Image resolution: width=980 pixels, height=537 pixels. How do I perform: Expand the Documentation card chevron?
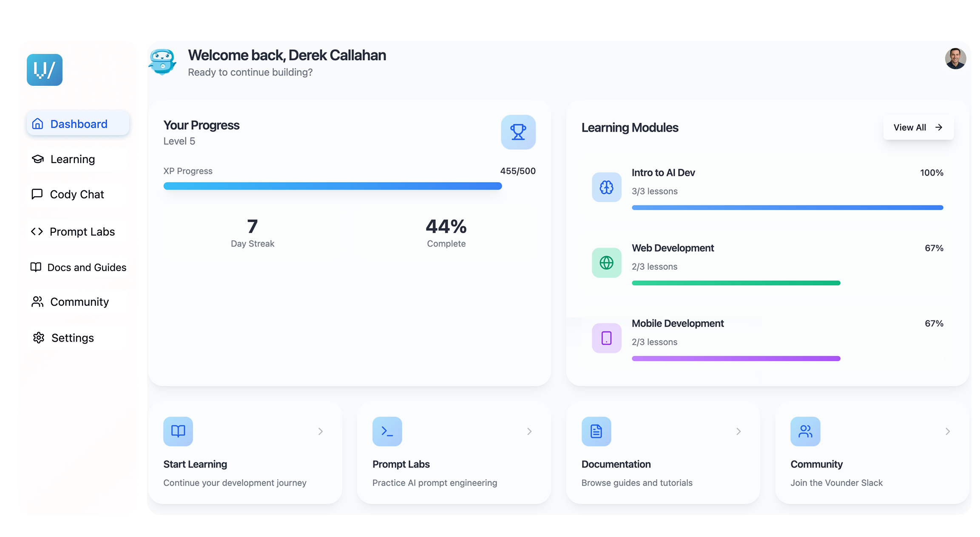pos(739,431)
